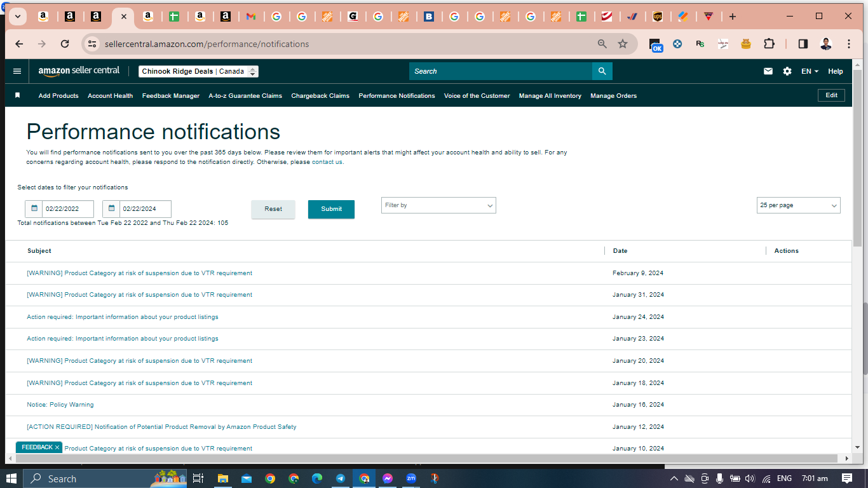Open the EN language dropdown
This screenshot has height=488, width=868.
(x=810, y=71)
